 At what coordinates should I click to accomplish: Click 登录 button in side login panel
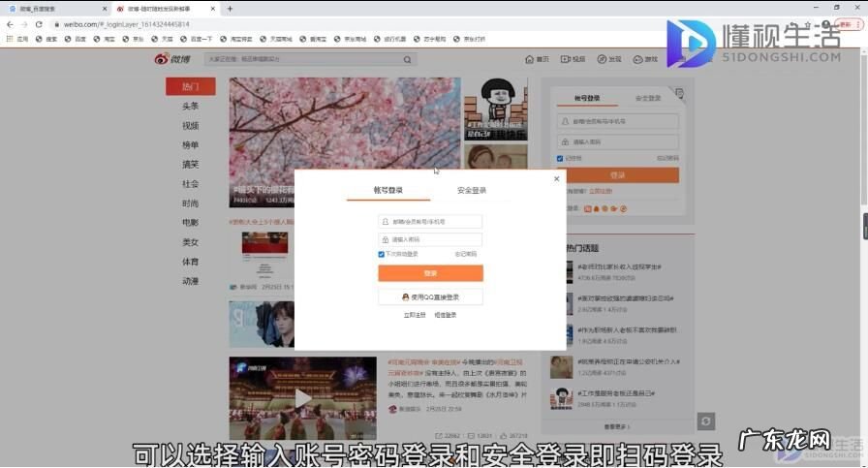[x=618, y=175]
